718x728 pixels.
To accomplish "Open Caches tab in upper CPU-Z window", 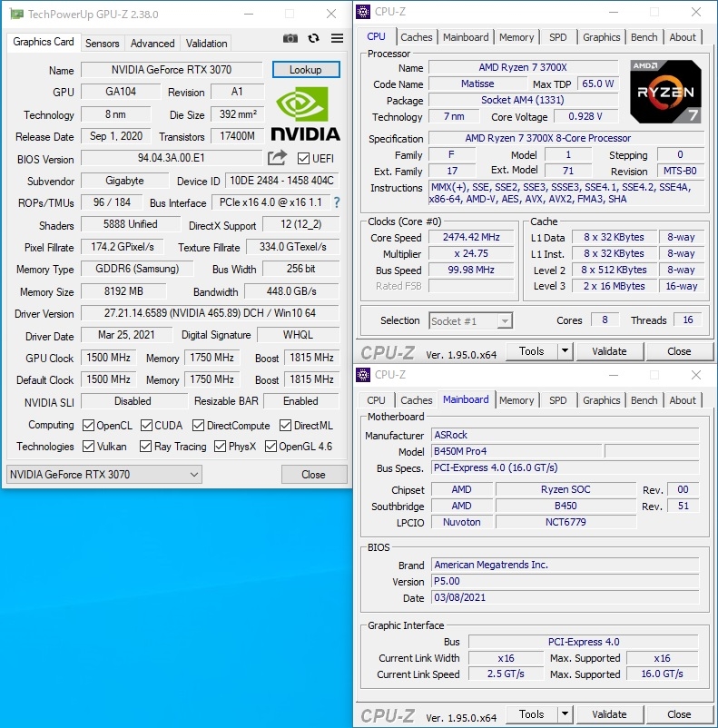I will click(x=416, y=37).
